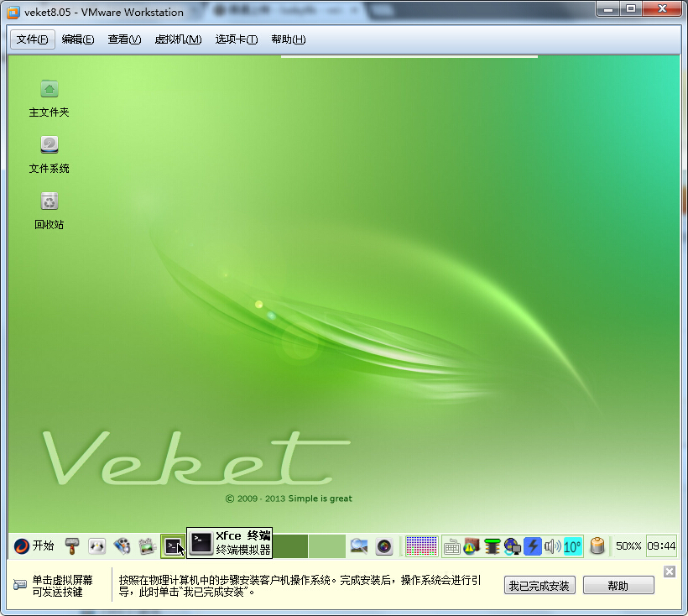This screenshot has height=616, width=688.
Task: Open the speaker volume control
Action: pos(552,546)
